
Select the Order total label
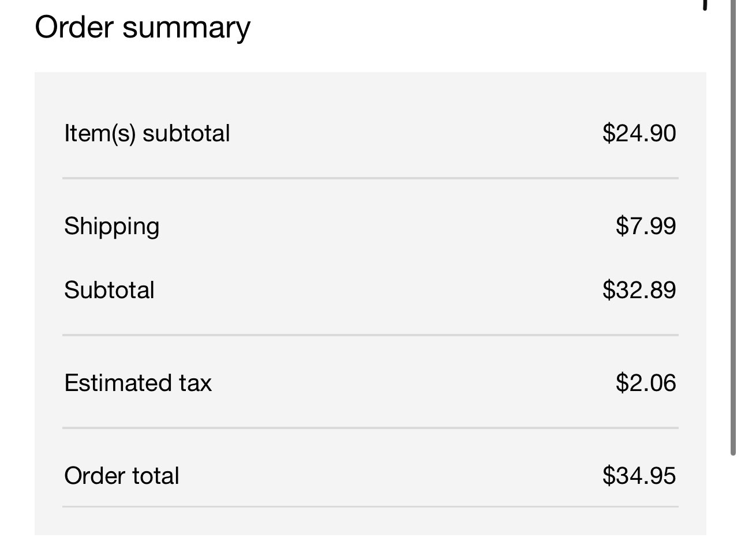[122, 476]
